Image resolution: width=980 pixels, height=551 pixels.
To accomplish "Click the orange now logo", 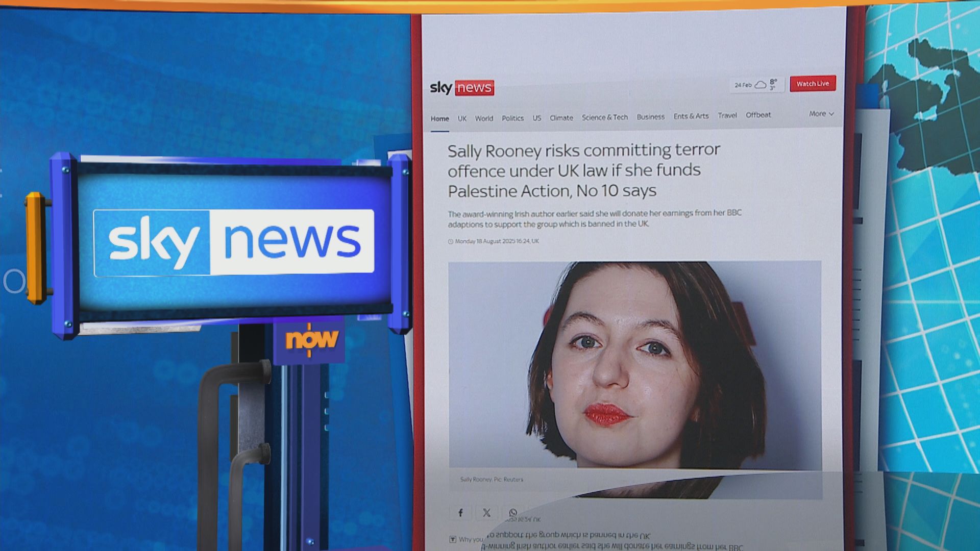I will tap(311, 339).
